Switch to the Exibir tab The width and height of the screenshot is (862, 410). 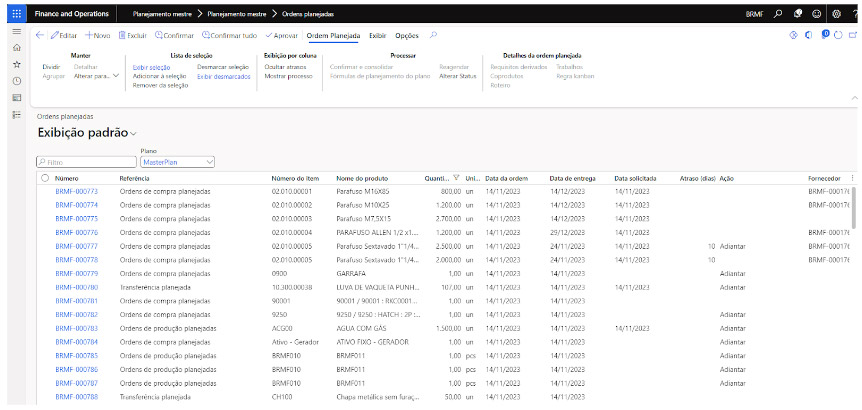pos(378,35)
